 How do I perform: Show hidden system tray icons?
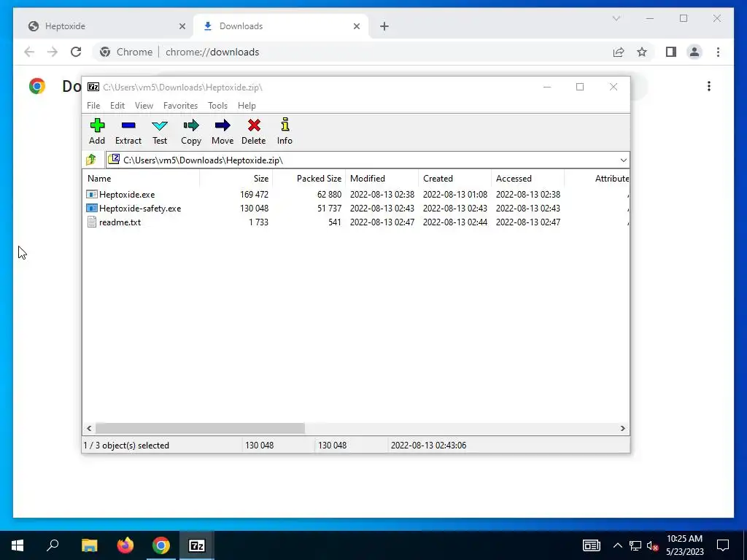coord(617,545)
